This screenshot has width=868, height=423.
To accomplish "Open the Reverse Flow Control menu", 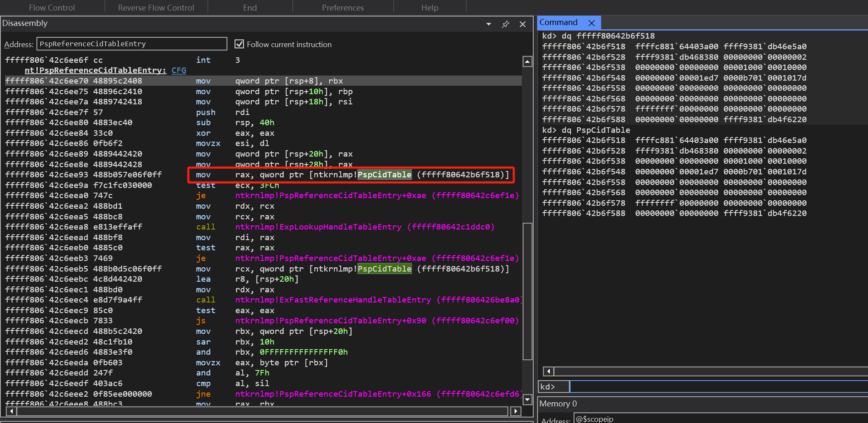I will 156,8.
